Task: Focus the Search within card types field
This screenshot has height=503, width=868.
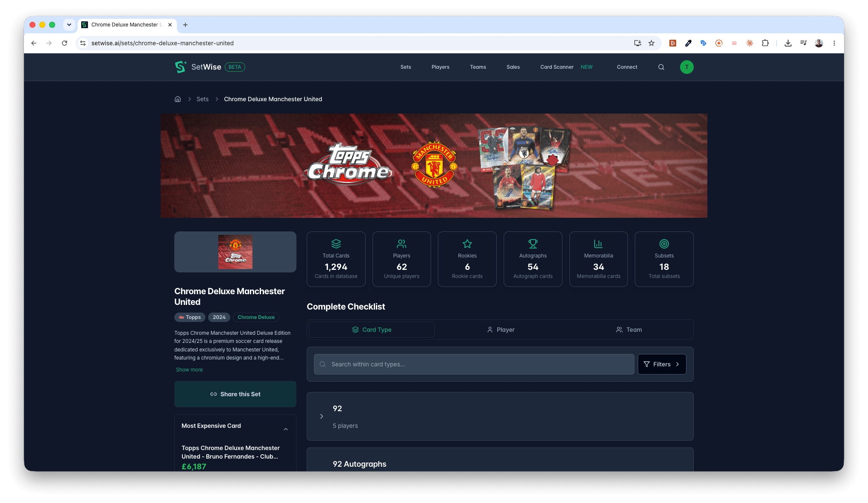Action: point(474,364)
